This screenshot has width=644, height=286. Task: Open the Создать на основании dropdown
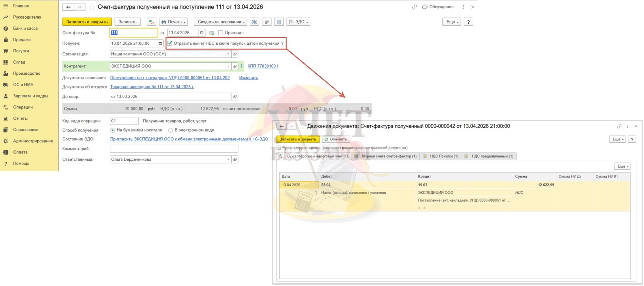coord(221,22)
